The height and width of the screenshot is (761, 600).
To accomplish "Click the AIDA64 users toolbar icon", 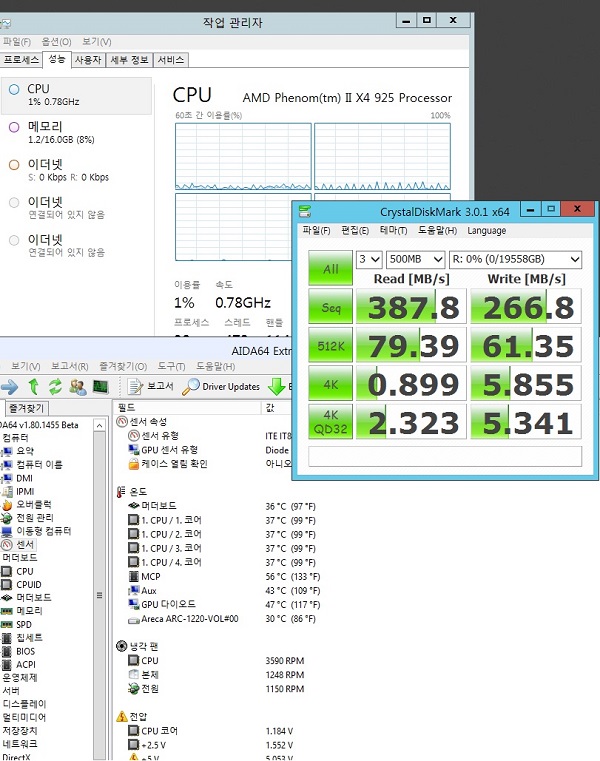I will (x=78, y=387).
